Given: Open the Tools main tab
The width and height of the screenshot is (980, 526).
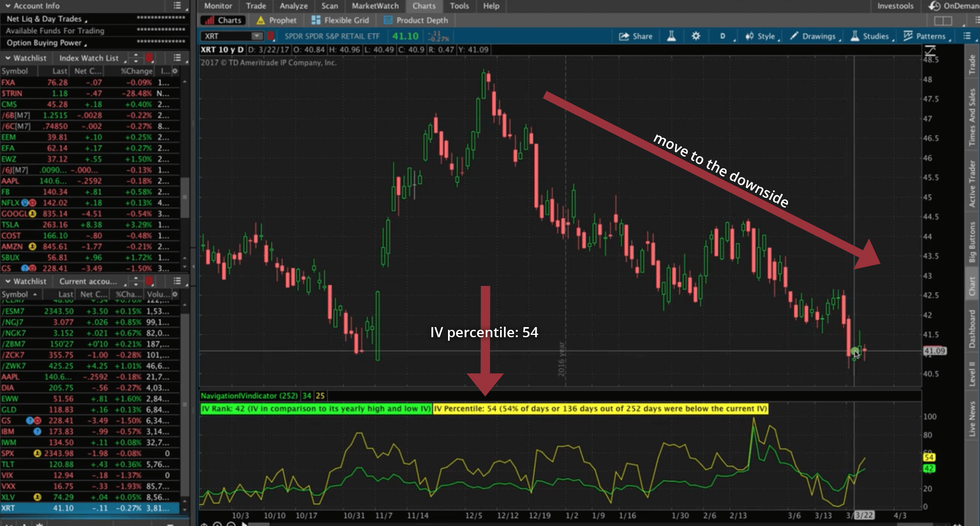Looking at the screenshot, I should coord(459,6).
